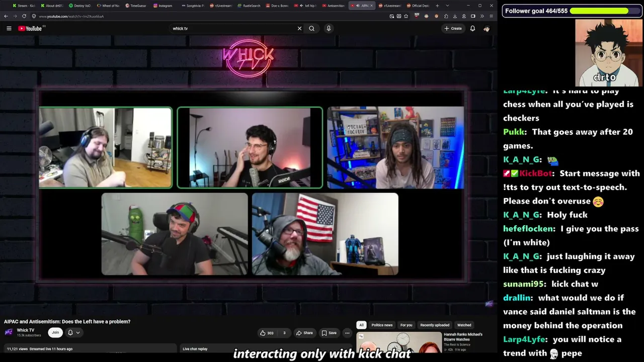Open the 'Live chat replay' panel

(267, 348)
